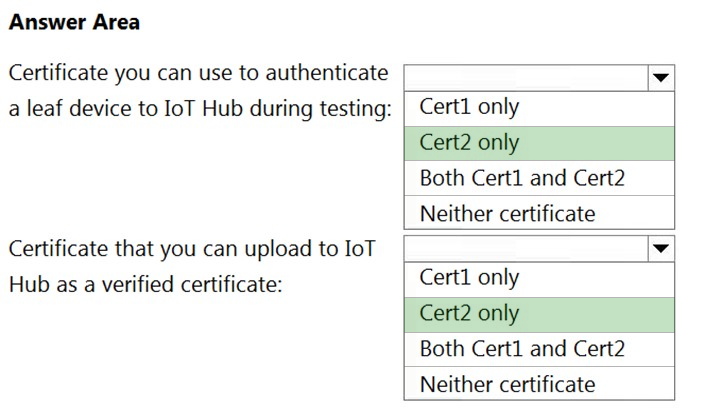Open the verified certificate dropdown arrow

coord(661,249)
